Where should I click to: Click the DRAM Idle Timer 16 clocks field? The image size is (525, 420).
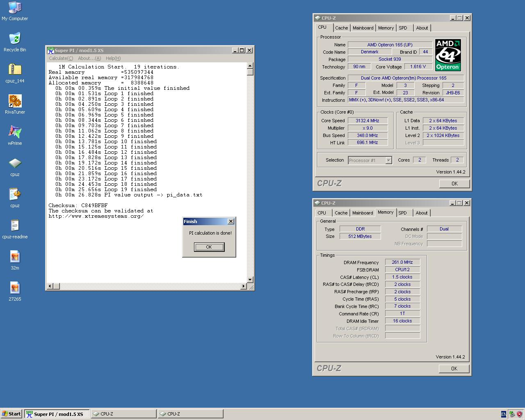(x=402, y=321)
